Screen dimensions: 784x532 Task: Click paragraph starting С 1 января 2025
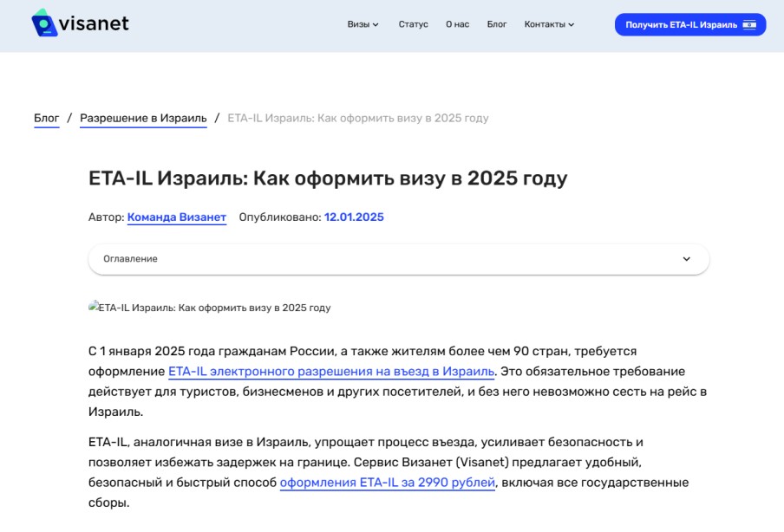(x=397, y=381)
